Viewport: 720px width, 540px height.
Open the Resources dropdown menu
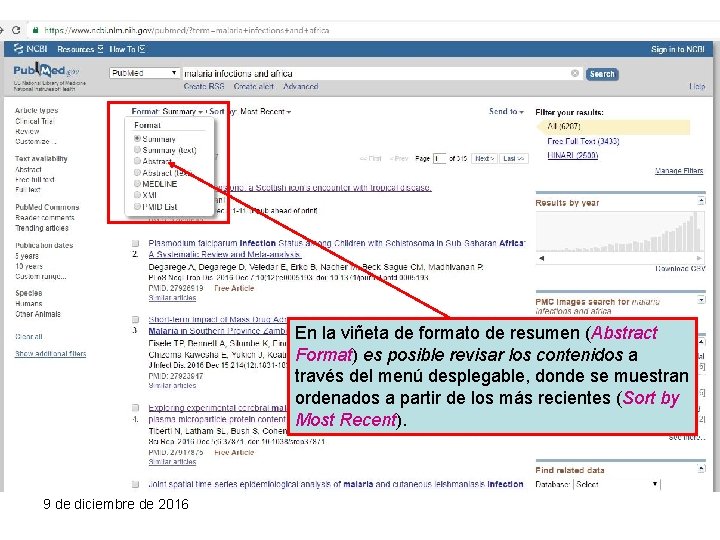80,49
